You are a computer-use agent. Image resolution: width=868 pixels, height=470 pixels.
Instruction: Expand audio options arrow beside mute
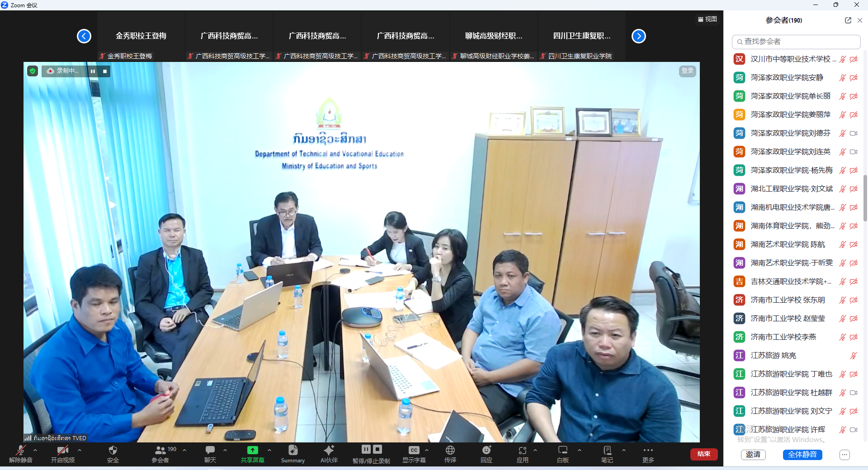[35, 450]
